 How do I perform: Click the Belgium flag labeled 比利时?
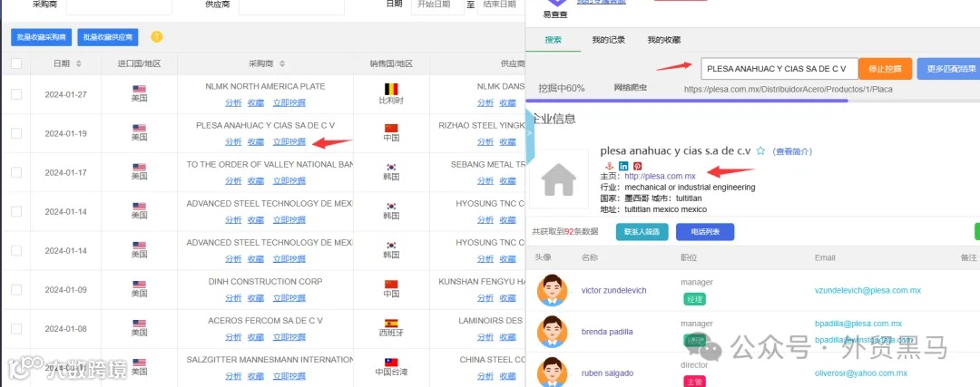coord(391,89)
